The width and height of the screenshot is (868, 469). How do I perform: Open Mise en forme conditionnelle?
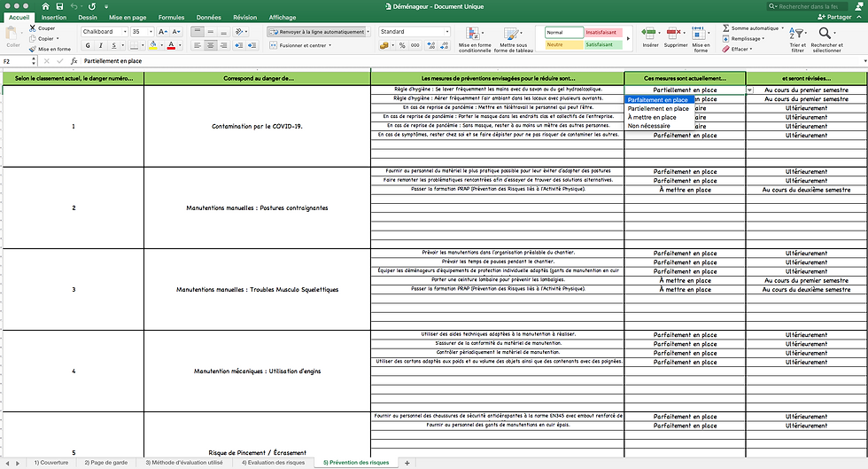[x=475, y=40]
